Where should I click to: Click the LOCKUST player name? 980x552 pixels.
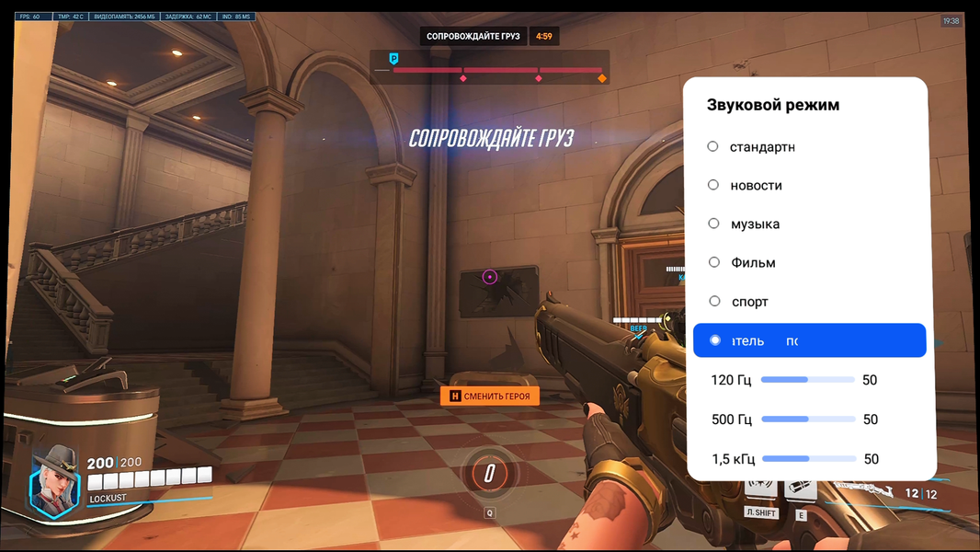coord(108,498)
